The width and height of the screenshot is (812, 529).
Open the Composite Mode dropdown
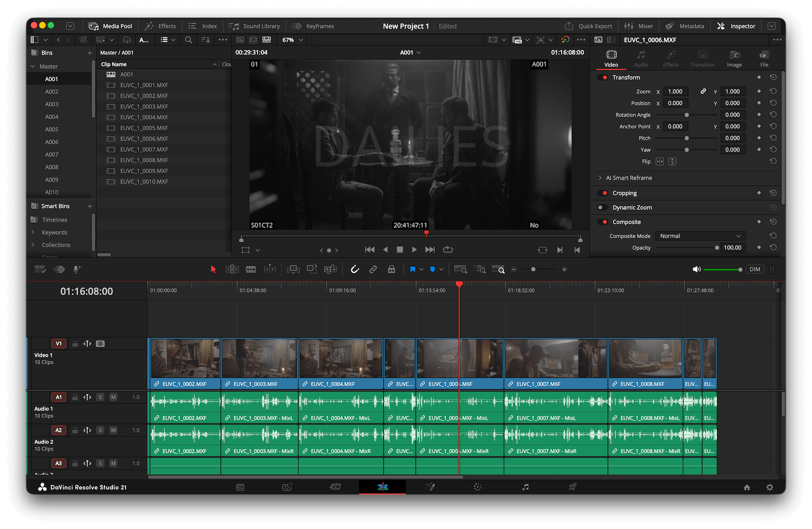click(x=700, y=236)
